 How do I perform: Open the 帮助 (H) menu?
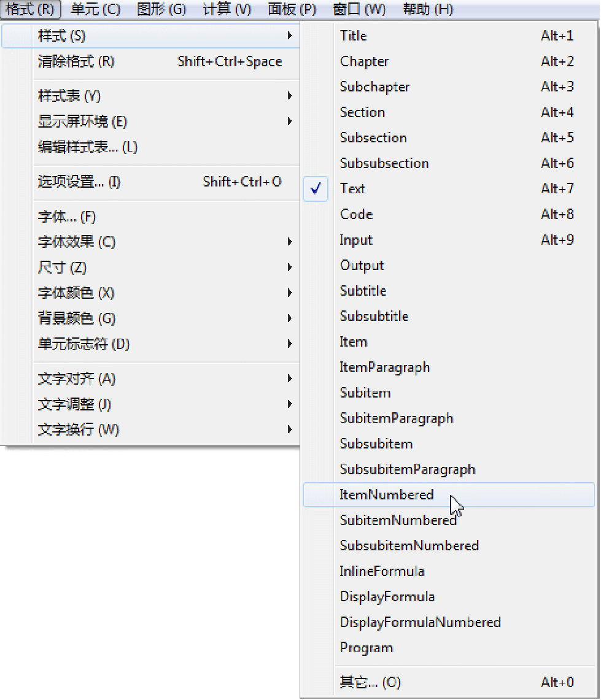[x=428, y=9]
